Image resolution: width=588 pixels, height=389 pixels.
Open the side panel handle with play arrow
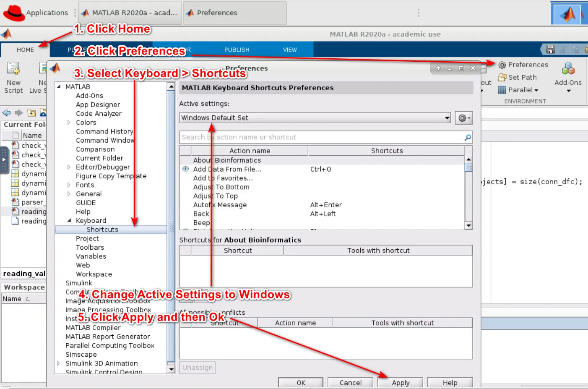tap(4, 159)
